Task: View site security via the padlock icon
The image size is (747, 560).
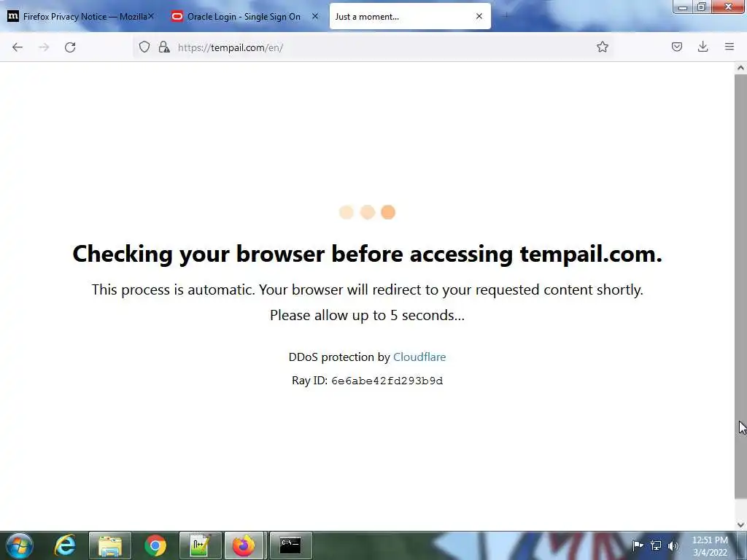Action: (164, 47)
